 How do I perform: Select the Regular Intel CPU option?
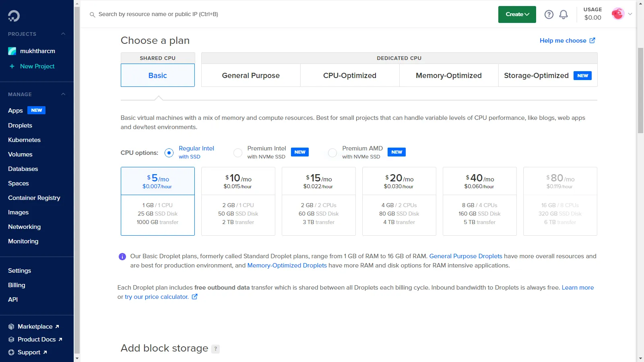coord(169,153)
